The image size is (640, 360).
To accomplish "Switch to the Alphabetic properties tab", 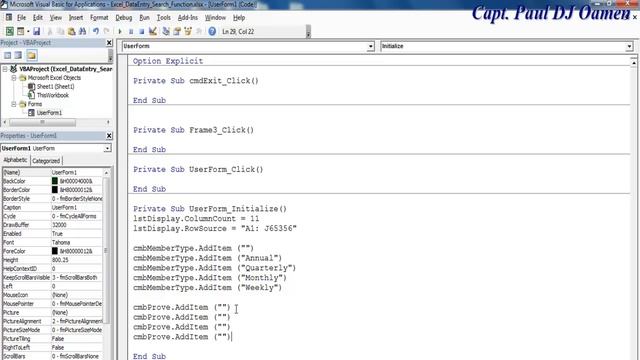I will [x=16, y=160].
